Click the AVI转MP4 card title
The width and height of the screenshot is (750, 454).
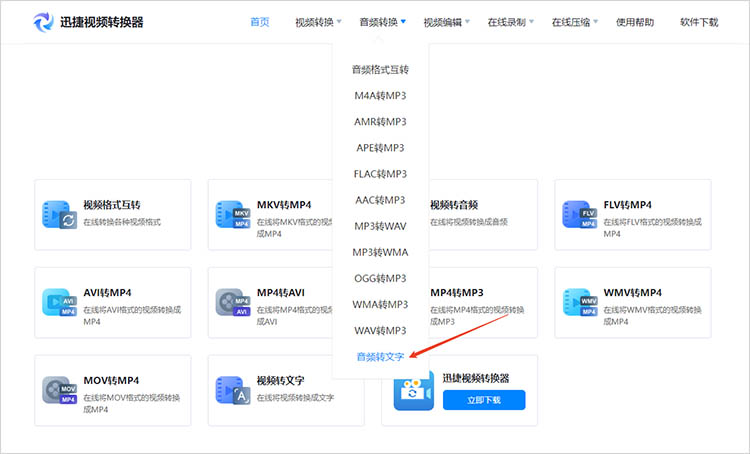point(108,293)
